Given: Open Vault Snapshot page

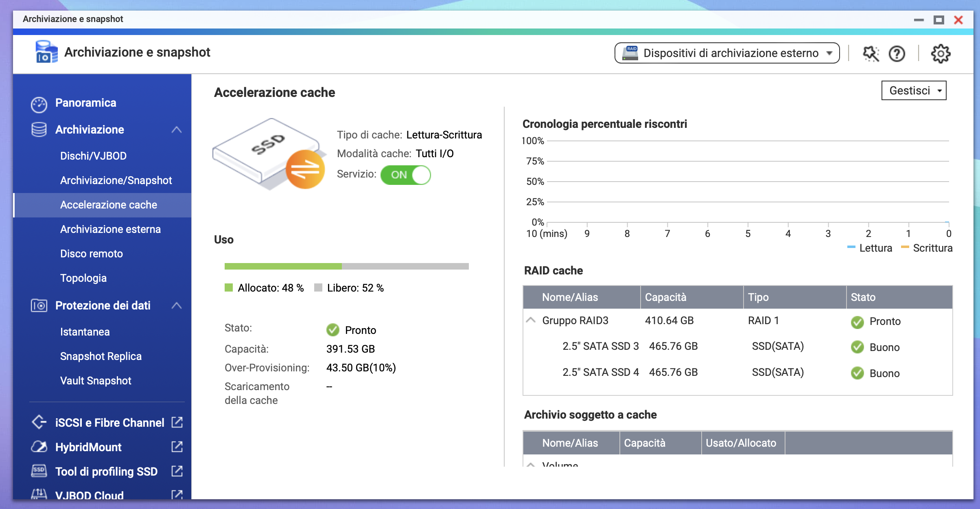Looking at the screenshot, I should [x=96, y=381].
